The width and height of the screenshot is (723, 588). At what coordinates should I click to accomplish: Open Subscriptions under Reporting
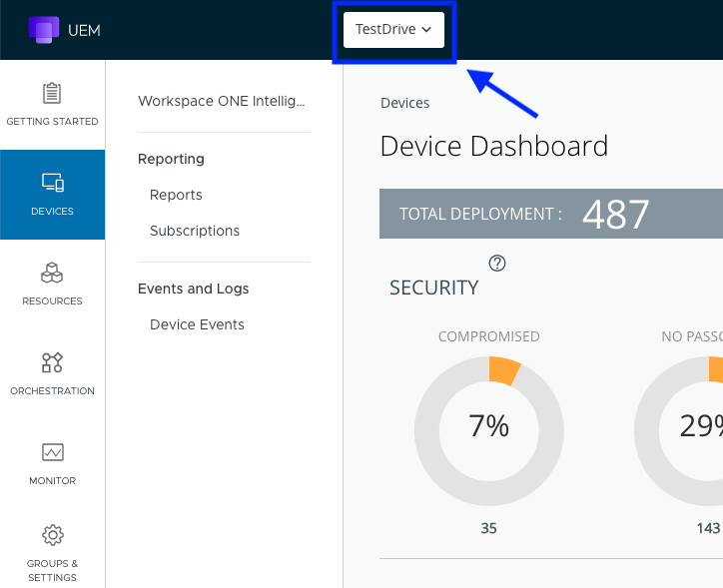[x=195, y=231]
